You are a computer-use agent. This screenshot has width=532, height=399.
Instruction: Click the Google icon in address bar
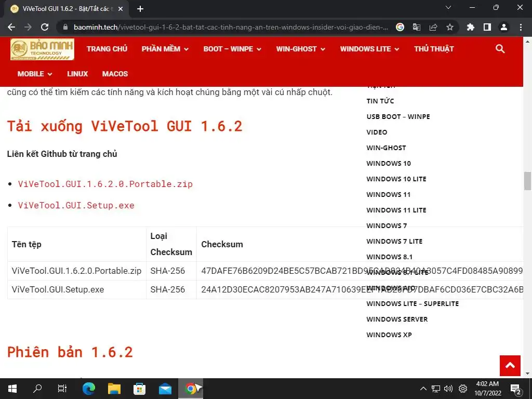click(x=400, y=27)
